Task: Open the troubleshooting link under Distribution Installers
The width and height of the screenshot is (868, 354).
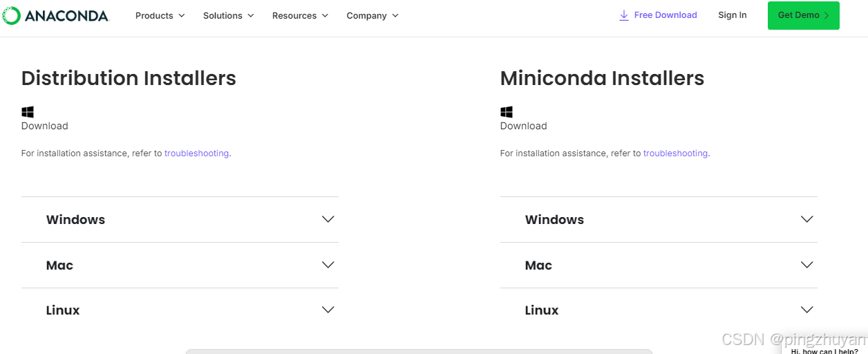Action: coord(196,153)
